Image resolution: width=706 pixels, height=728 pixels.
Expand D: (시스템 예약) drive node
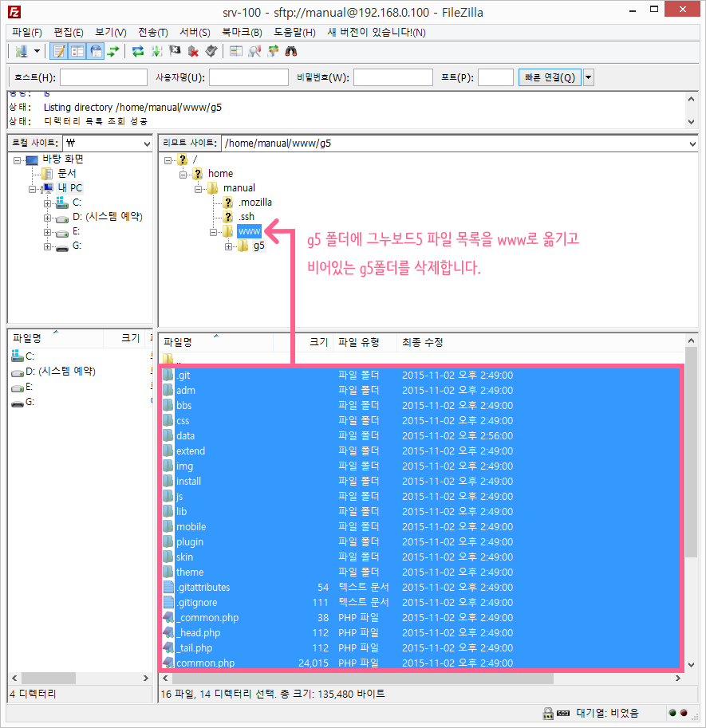tap(47, 218)
